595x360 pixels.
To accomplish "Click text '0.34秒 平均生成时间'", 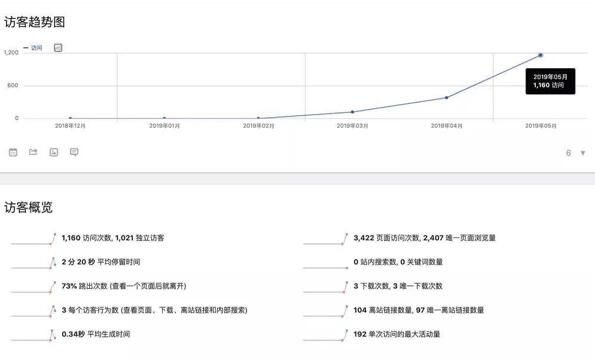I will [x=96, y=334].
